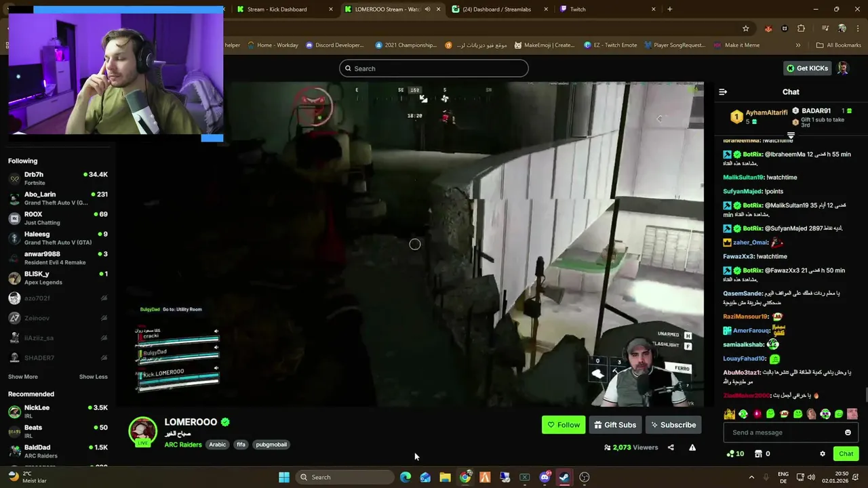Open Abo_Larin channel in Following list
The width and height of the screenshot is (868, 488).
coord(58,198)
